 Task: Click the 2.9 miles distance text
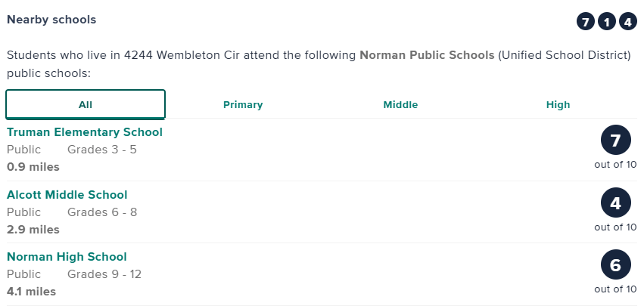[x=33, y=229]
